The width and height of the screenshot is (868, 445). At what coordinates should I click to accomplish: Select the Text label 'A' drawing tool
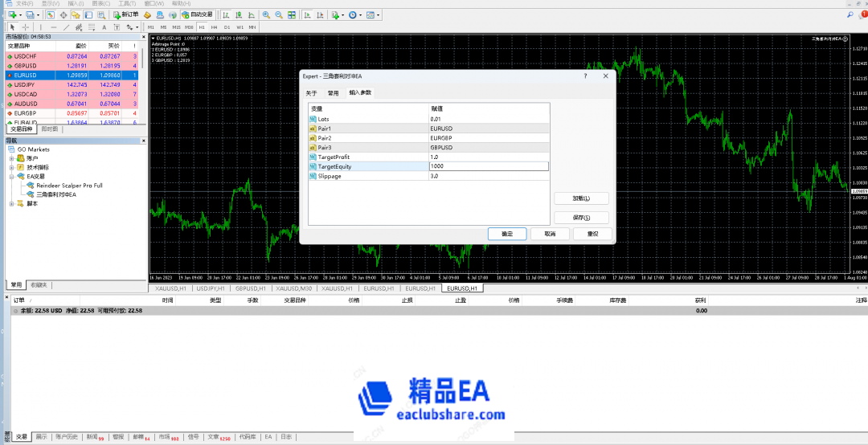tap(104, 27)
